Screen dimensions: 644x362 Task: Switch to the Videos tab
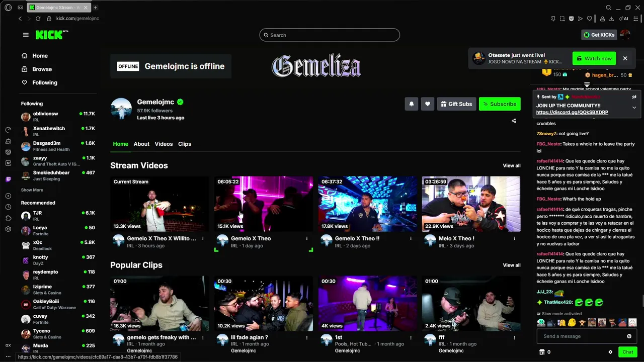click(164, 144)
